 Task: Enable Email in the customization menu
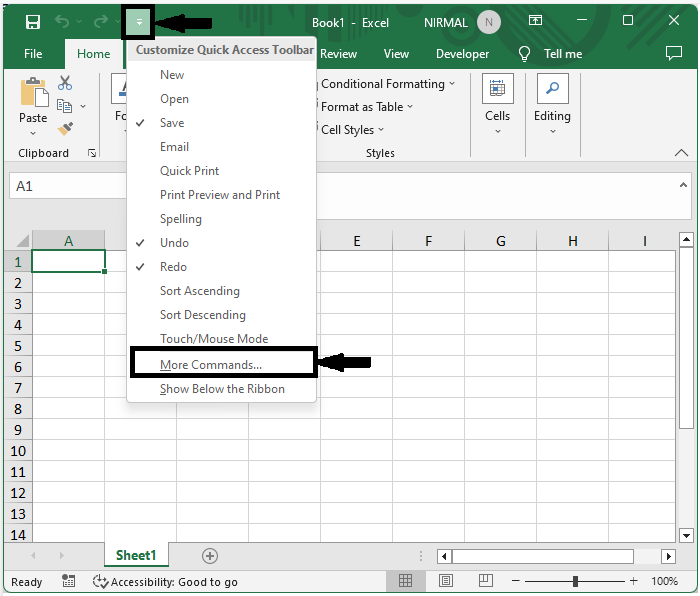221,147
